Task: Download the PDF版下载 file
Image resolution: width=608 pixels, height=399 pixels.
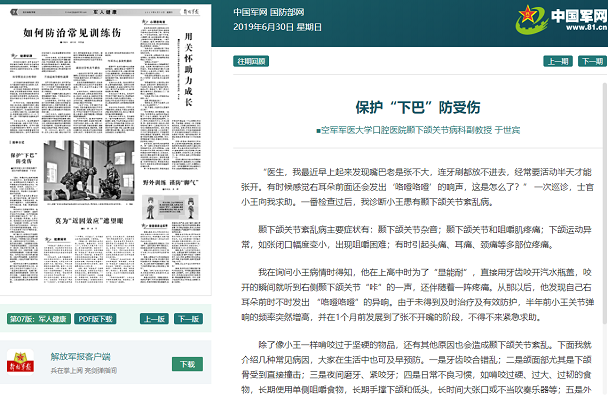Action: coord(95,319)
